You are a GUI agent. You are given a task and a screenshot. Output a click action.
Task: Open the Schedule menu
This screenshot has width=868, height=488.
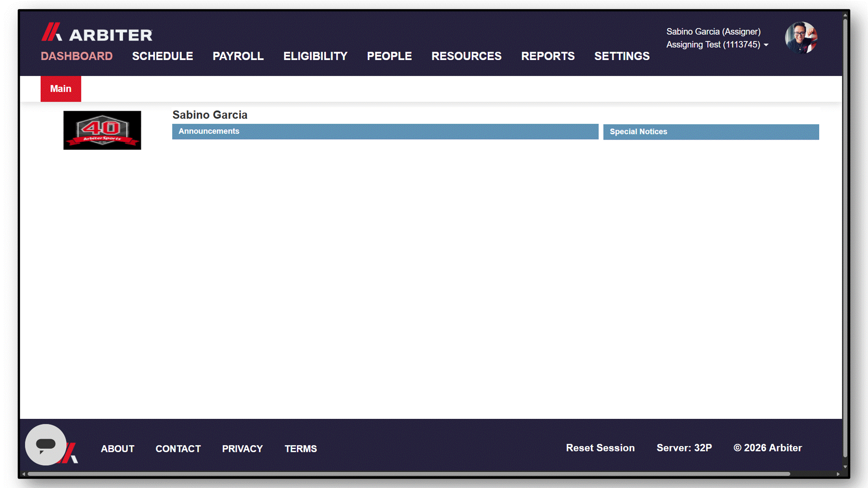[162, 56]
